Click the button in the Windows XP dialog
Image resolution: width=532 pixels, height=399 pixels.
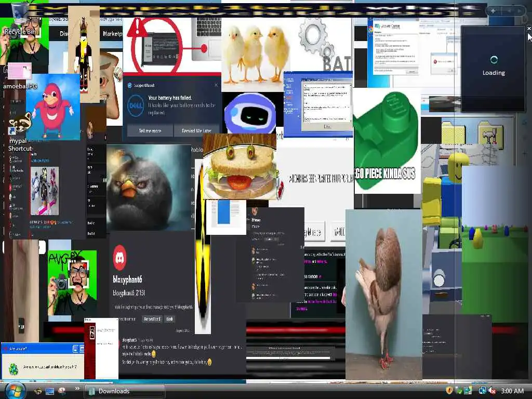tap(327, 127)
